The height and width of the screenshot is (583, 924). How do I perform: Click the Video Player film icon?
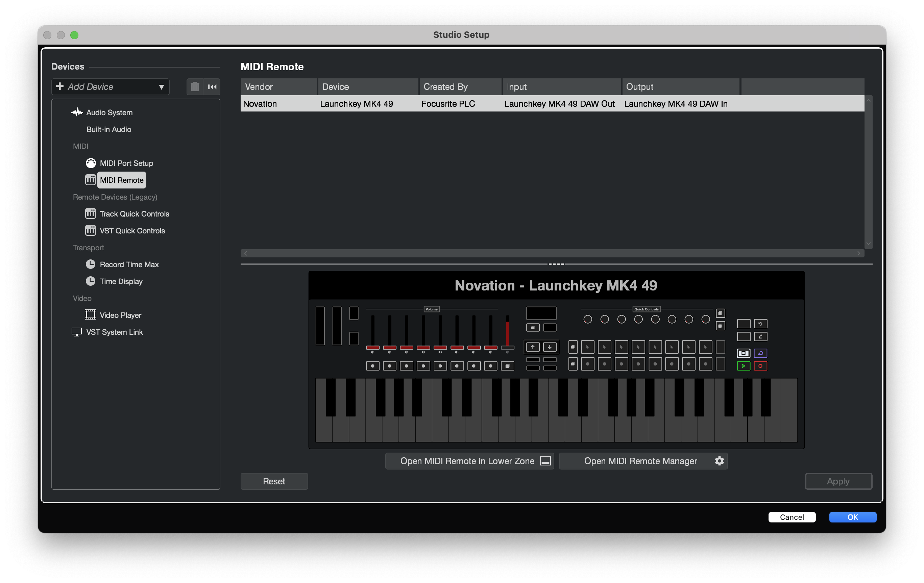(91, 315)
